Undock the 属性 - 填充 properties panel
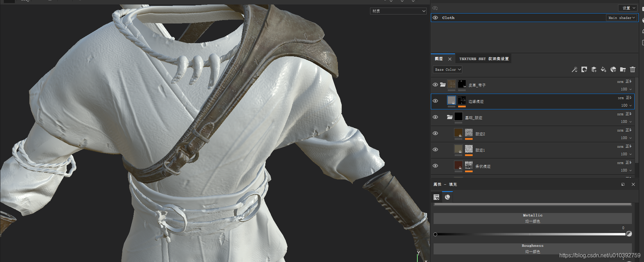Image resolution: width=644 pixels, height=262 pixels. 623,184
